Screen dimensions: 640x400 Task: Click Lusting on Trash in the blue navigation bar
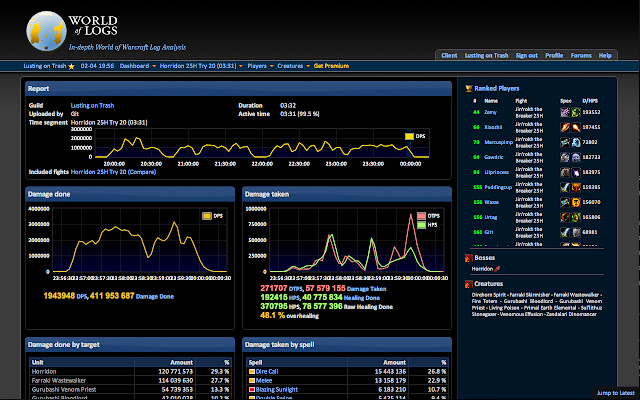point(44,66)
